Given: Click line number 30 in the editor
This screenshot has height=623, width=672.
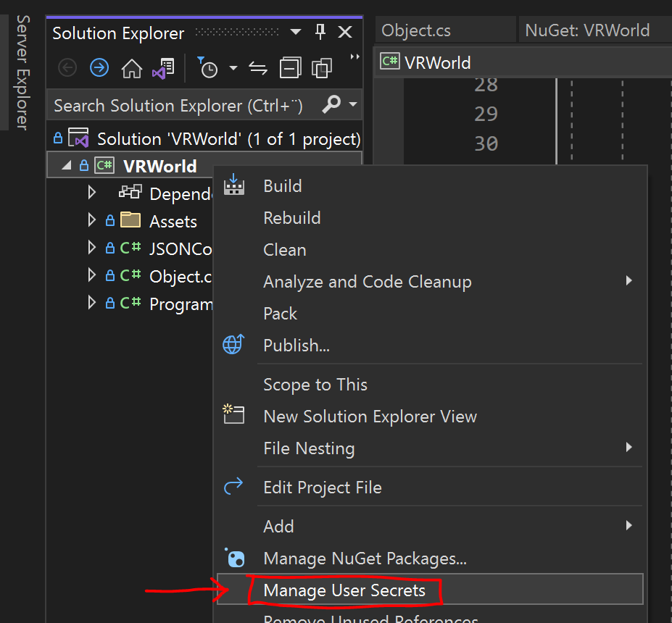Looking at the screenshot, I should 486,143.
